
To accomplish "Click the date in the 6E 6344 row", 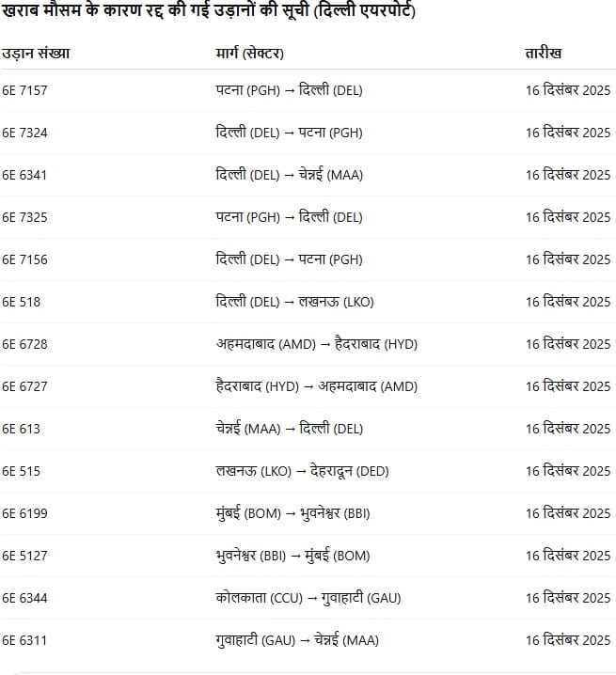I will (x=567, y=598).
